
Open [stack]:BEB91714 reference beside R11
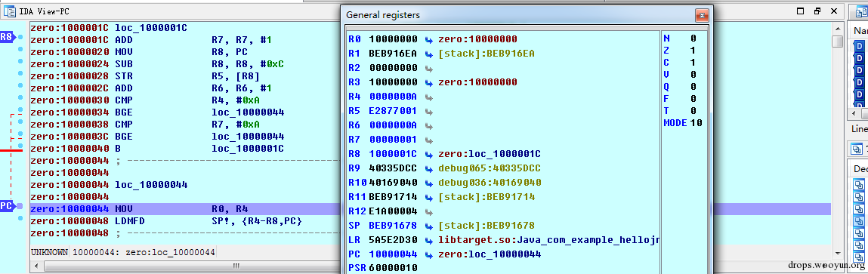pos(486,197)
